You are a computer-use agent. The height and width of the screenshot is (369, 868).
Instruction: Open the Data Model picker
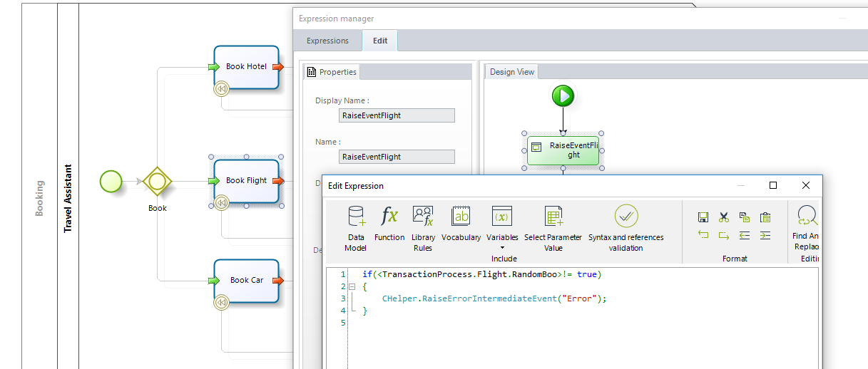(x=355, y=227)
